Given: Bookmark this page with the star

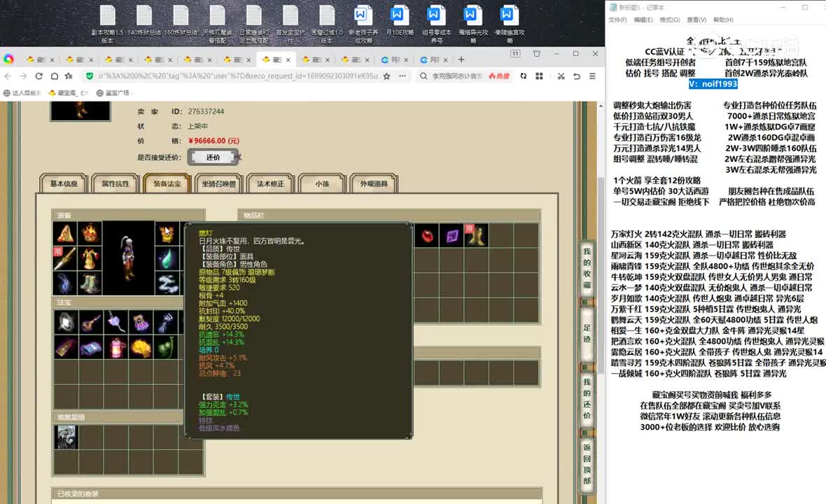Looking at the screenshot, I should 386,76.
